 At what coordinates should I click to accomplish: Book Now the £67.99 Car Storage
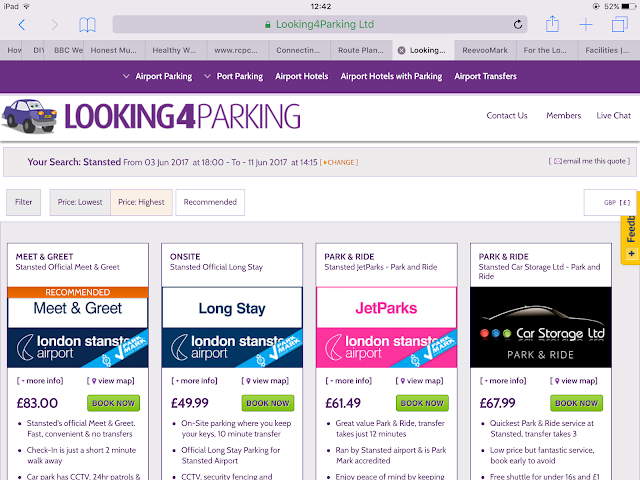(576, 403)
